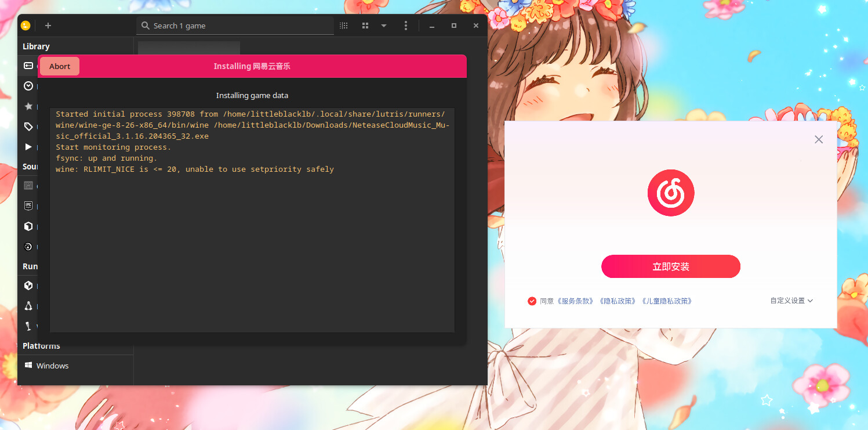Select the Games controller icon under Library

(x=28, y=66)
